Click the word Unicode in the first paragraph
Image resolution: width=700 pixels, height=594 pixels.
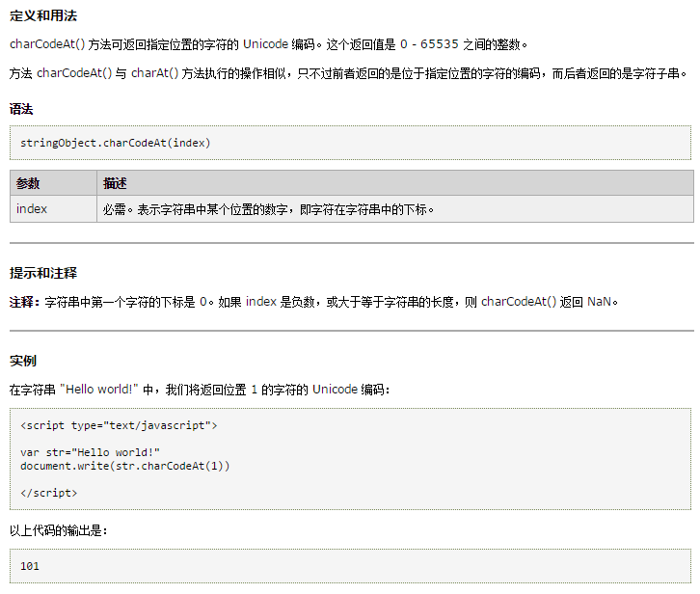tap(265, 44)
